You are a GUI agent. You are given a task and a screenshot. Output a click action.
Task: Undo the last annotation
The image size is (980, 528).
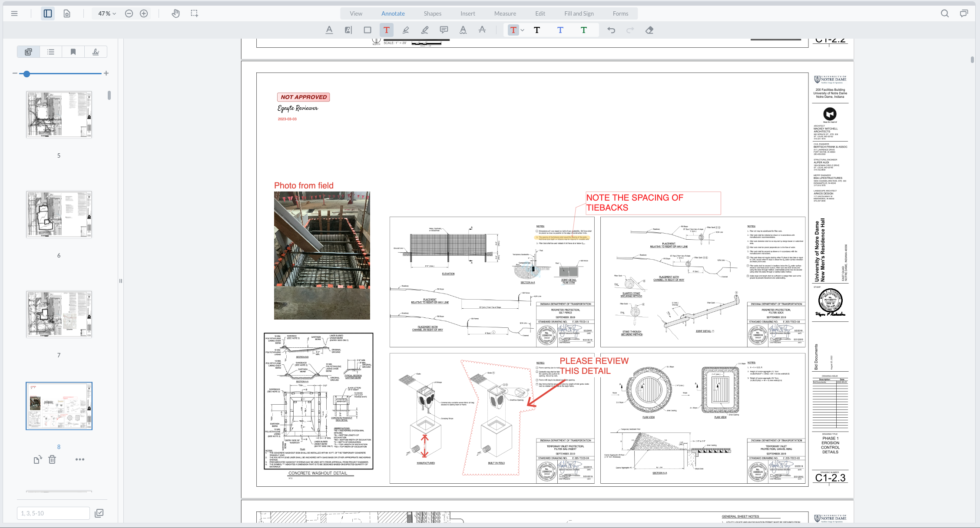[611, 30]
